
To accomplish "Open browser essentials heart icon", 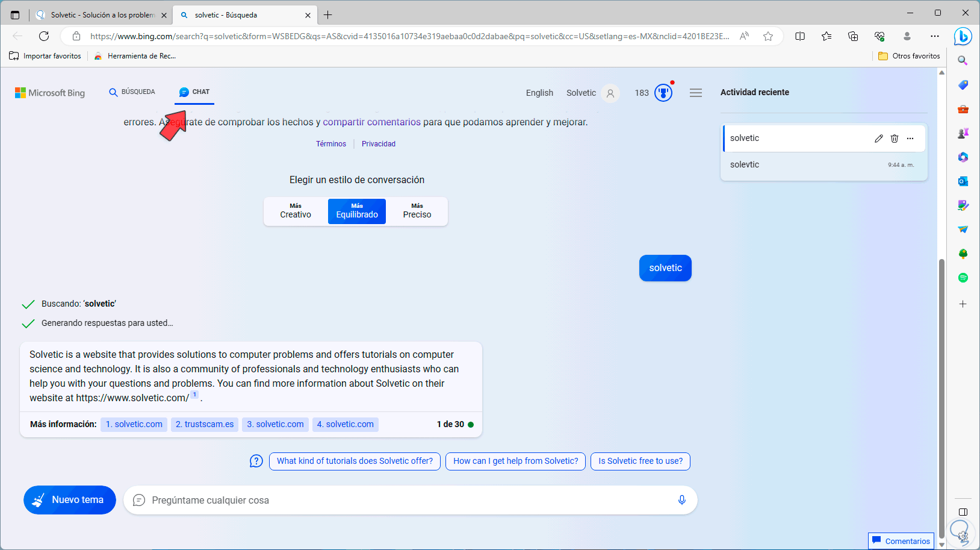I will 879,36.
